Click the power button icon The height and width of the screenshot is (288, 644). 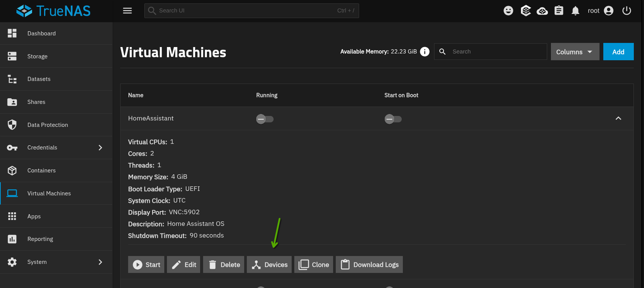tap(627, 11)
